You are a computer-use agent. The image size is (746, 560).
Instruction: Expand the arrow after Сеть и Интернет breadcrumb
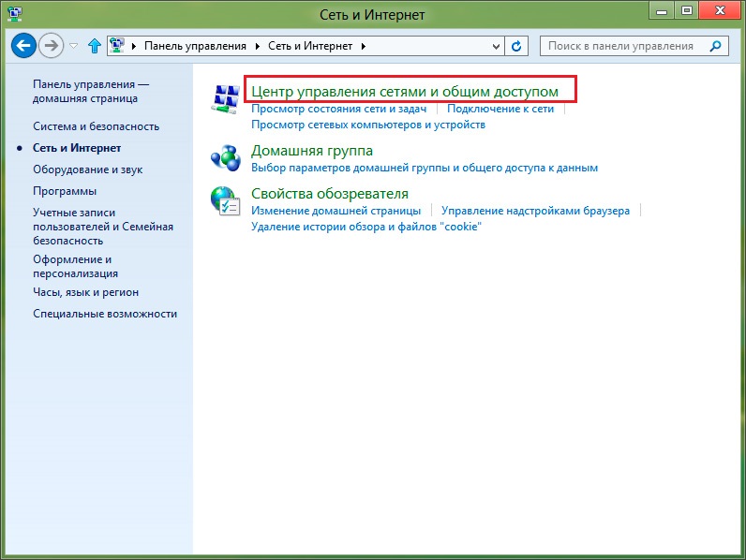(364, 46)
